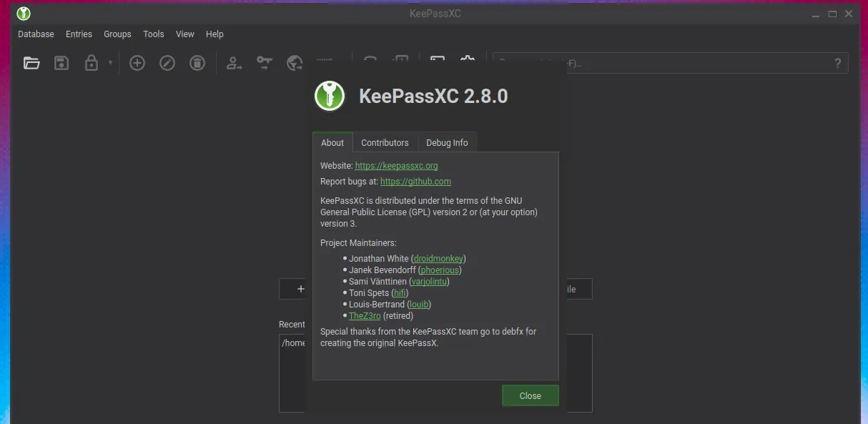This screenshot has width=868, height=424.
Task: Select the /home recent database entry
Action: pos(293,342)
